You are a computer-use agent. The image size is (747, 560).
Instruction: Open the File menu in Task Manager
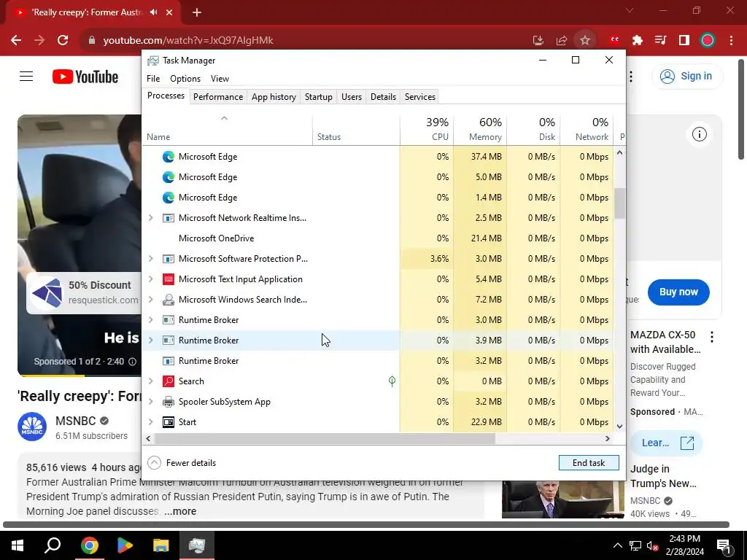(x=153, y=79)
